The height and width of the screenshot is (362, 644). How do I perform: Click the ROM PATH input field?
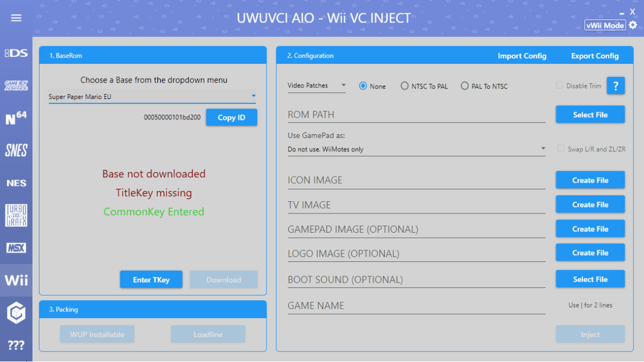(416, 114)
